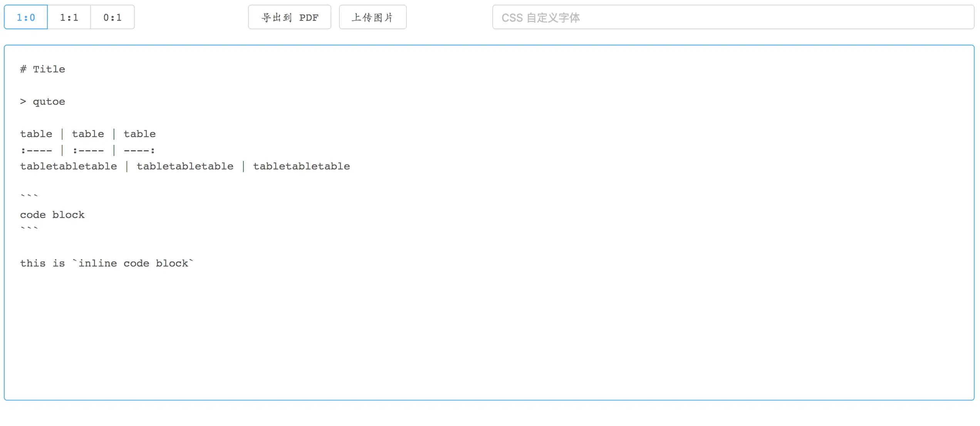Select the 0:1 preview-only mode
Viewport: 980px width, 426px height.
pos(112,17)
